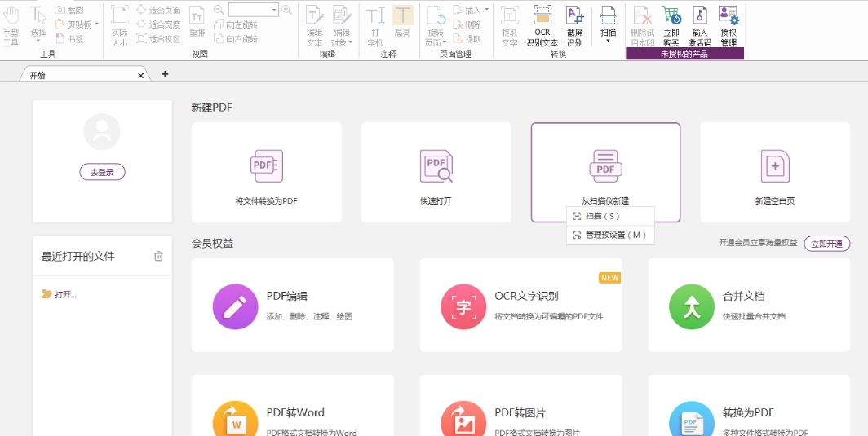Viewport: 868px width, 436px height.
Task: Rotate view left with 向左旋转
Action: pos(236,24)
